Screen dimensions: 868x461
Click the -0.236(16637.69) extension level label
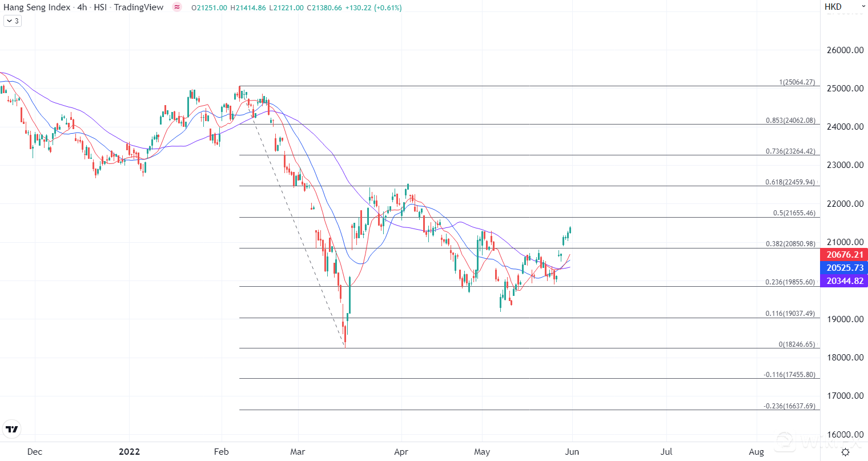pos(790,406)
